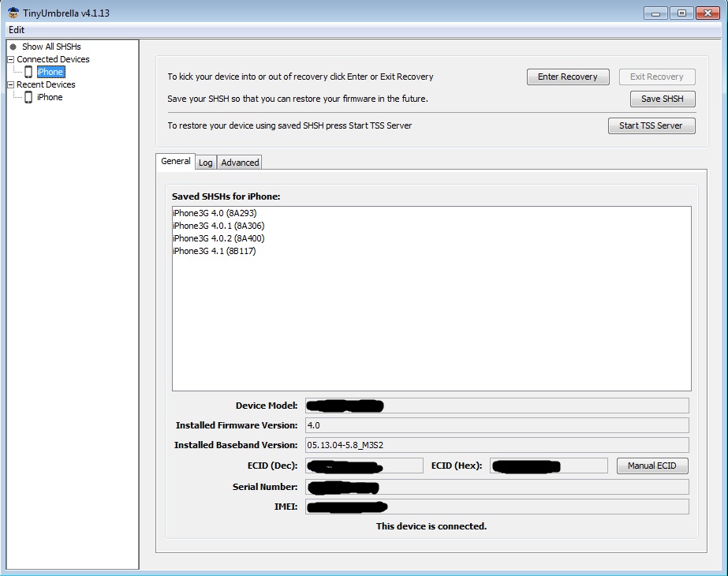Open the Edit menu
This screenshot has height=576, width=728.
tap(17, 30)
